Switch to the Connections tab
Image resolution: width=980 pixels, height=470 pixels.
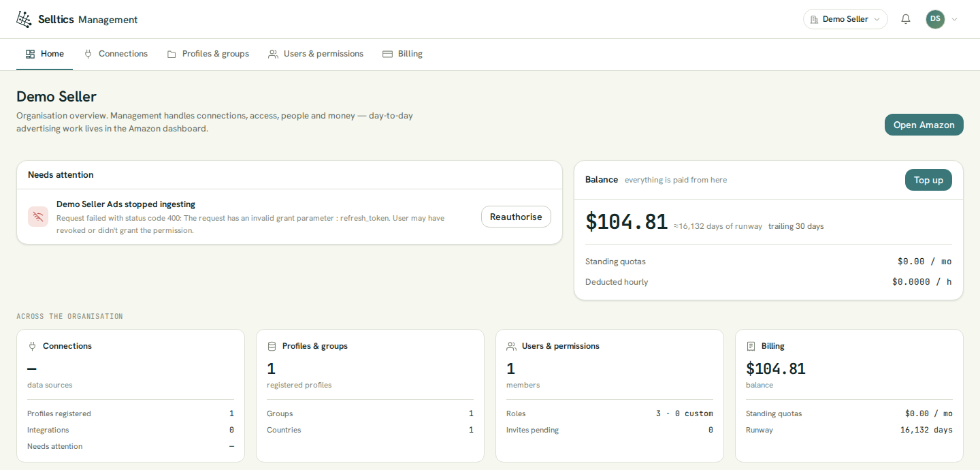coord(116,54)
